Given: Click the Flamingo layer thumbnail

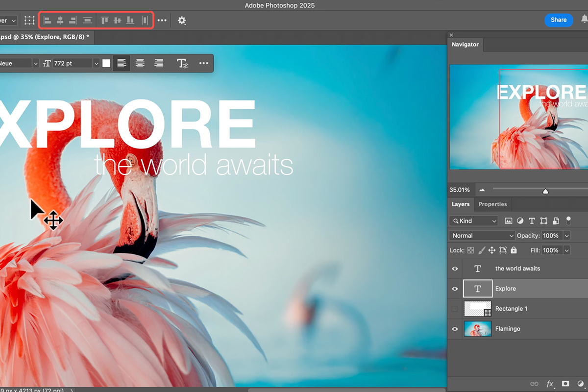Looking at the screenshot, I should pyautogui.click(x=477, y=329).
